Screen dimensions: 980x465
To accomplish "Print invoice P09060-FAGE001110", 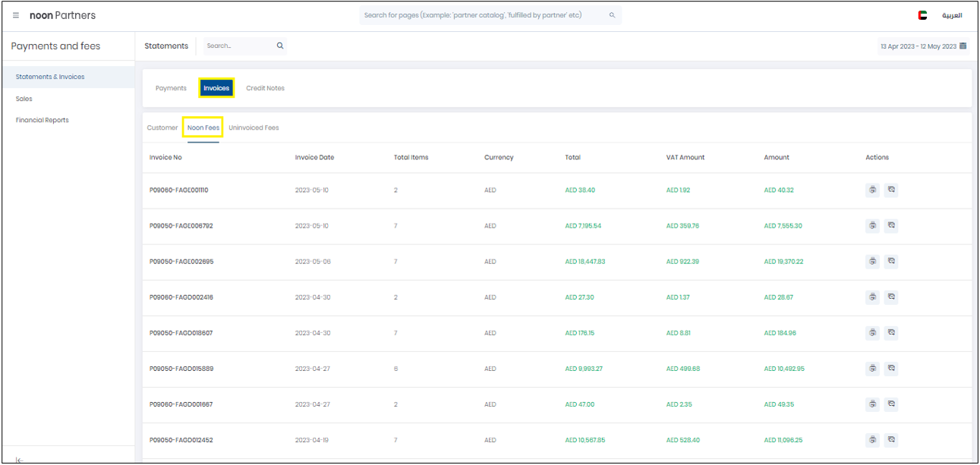I will (x=873, y=190).
